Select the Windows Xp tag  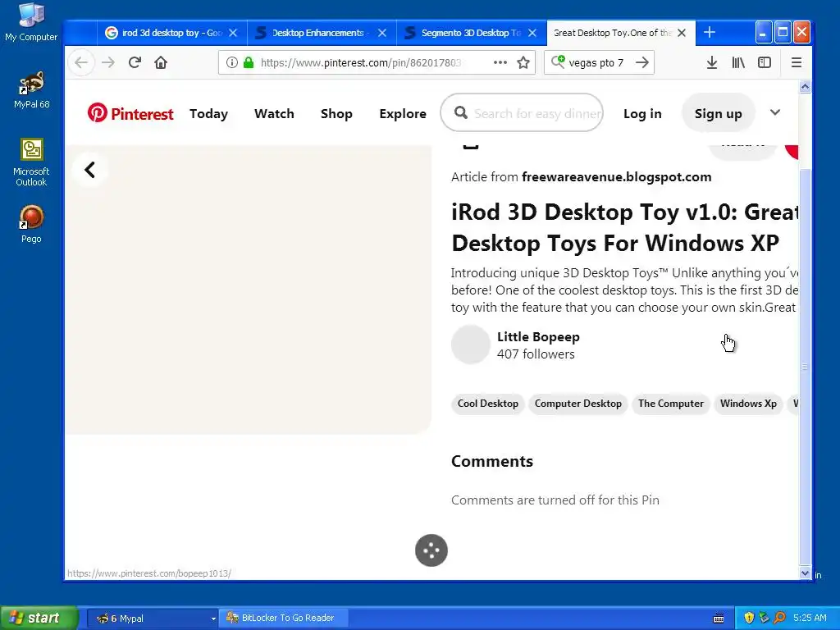coord(748,404)
